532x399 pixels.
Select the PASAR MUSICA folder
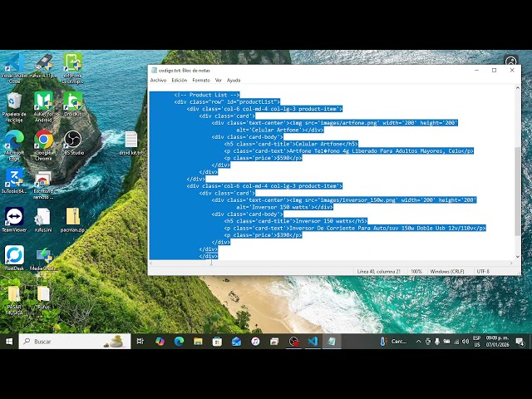(x=14, y=301)
